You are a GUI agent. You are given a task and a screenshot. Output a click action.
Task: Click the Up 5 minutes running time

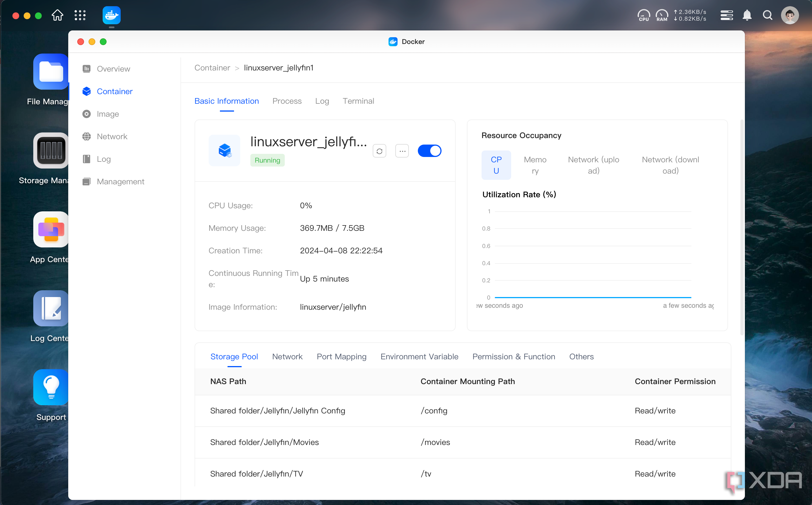click(x=324, y=279)
